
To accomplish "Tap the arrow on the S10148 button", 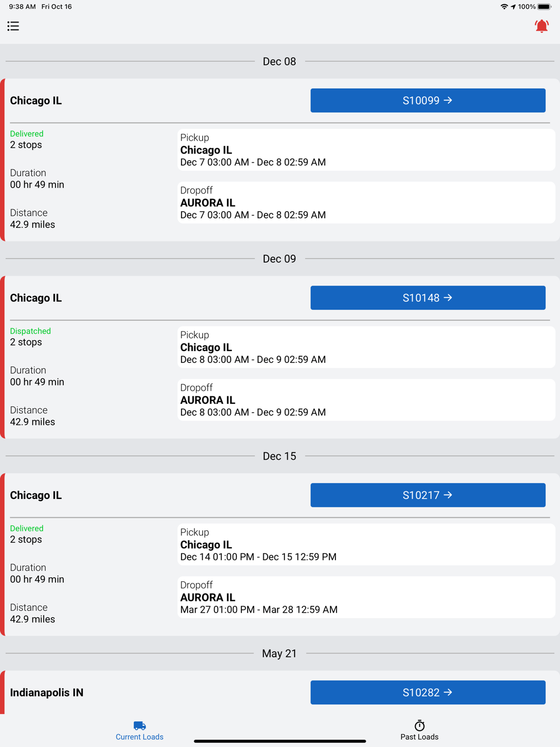I will click(x=448, y=298).
